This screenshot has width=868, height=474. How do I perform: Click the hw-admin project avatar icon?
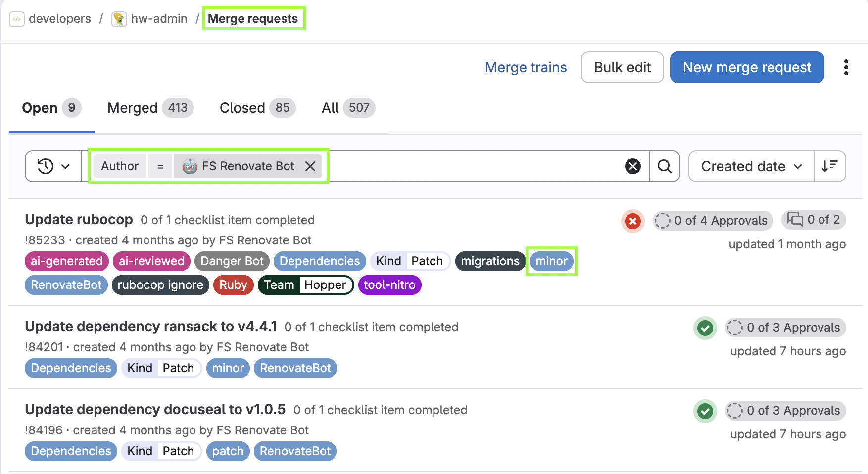pos(119,19)
